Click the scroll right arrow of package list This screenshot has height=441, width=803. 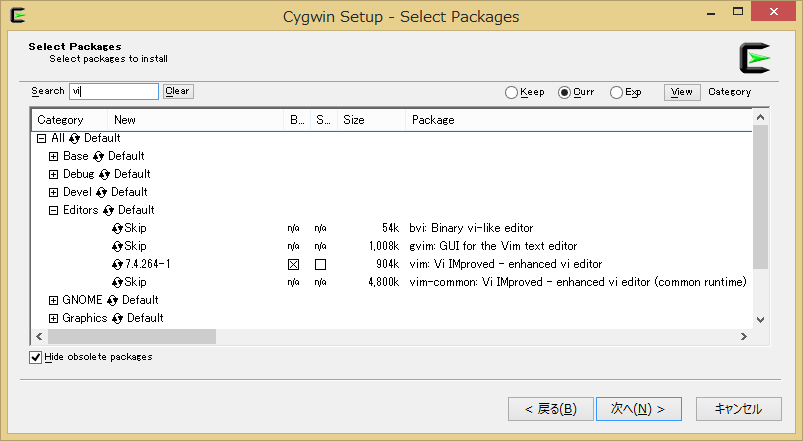tap(744, 337)
